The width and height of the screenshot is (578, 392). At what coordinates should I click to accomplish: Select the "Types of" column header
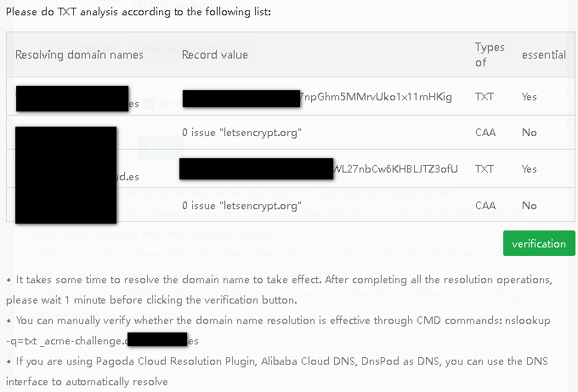[490, 54]
